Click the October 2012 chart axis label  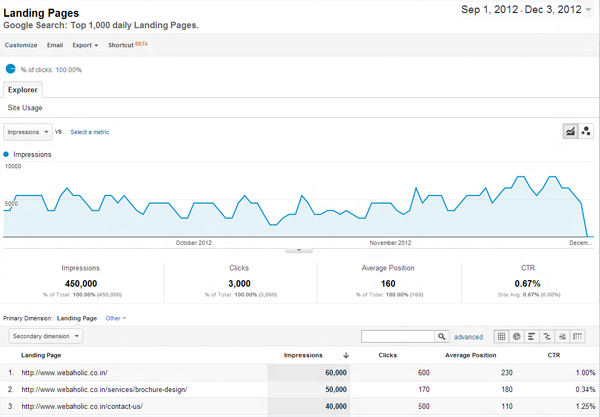click(194, 243)
